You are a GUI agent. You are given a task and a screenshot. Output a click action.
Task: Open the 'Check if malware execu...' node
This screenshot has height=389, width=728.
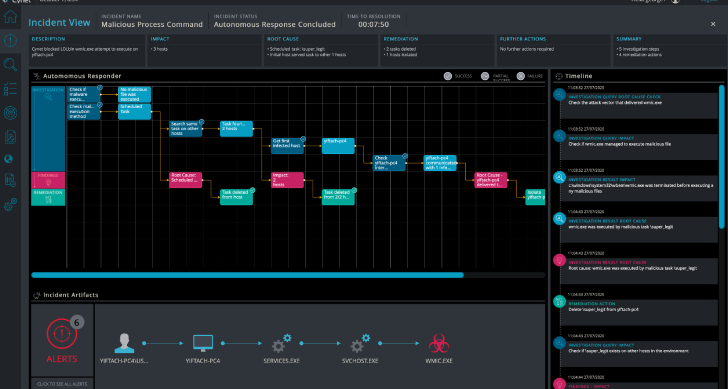coord(84,95)
